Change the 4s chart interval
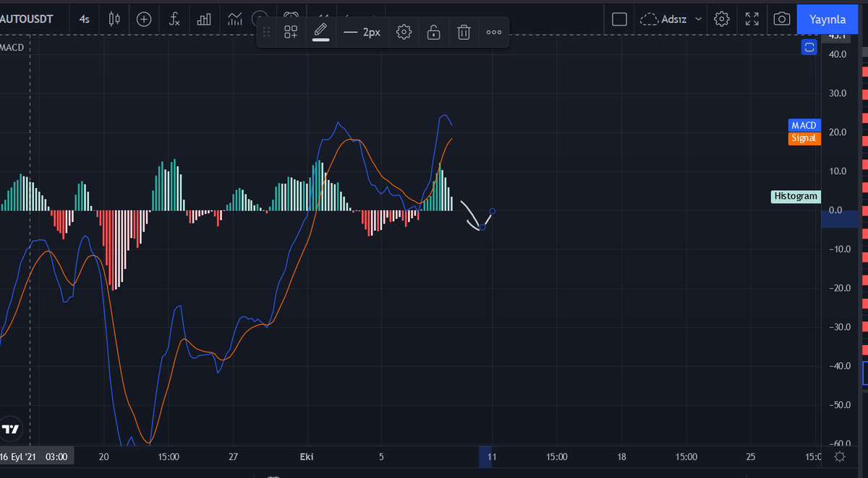 coord(85,20)
